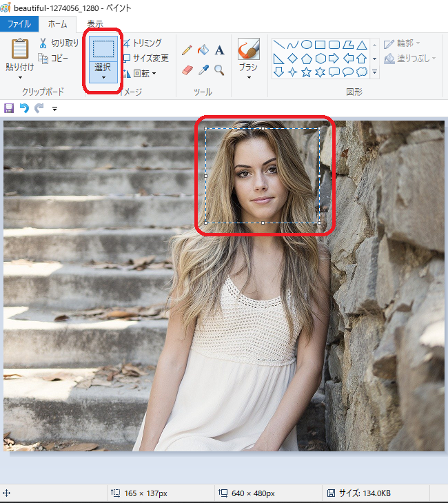Select the Rounded rectangular callout shape
The width and height of the screenshot is (448, 503).
tap(334, 72)
